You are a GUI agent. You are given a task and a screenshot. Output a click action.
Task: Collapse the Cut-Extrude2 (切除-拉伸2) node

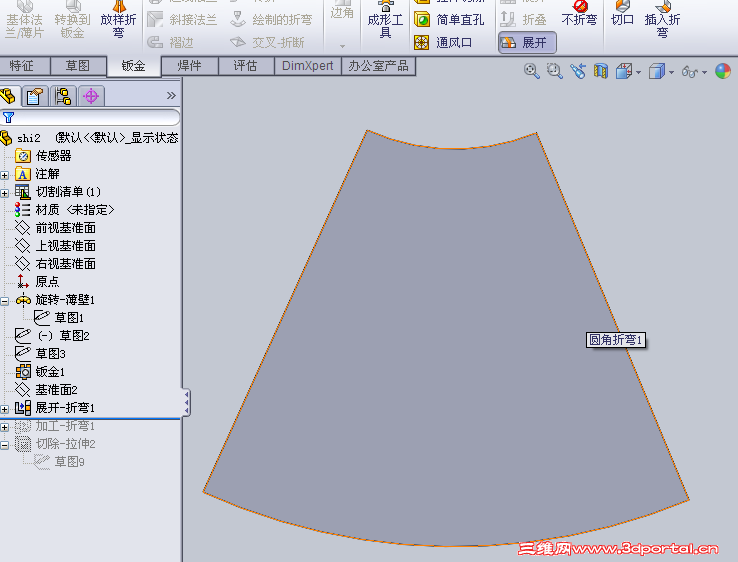click(5, 445)
